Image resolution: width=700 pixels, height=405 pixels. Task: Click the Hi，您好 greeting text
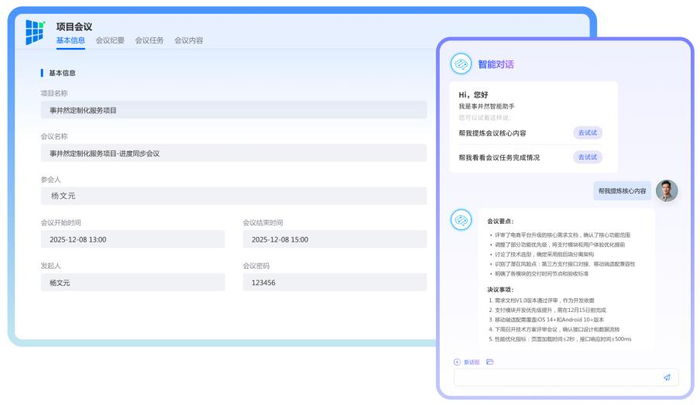click(473, 95)
